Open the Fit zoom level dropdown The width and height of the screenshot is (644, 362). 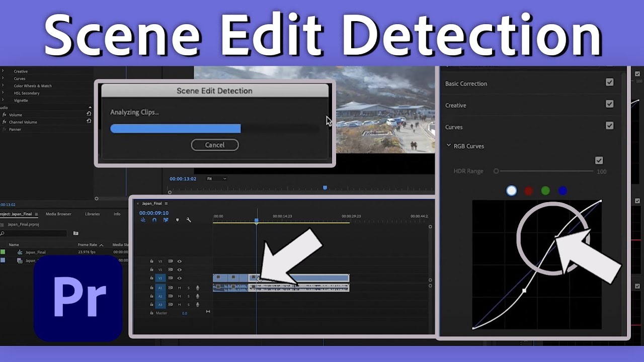[x=217, y=178]
